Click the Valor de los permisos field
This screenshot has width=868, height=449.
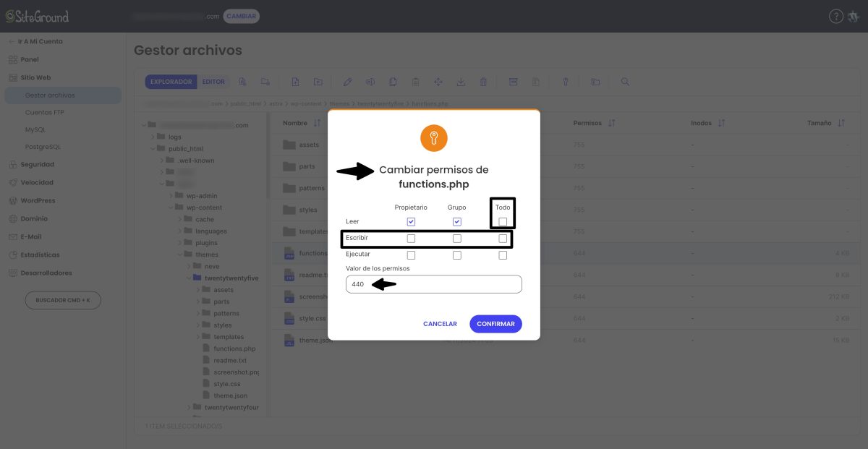433,284
